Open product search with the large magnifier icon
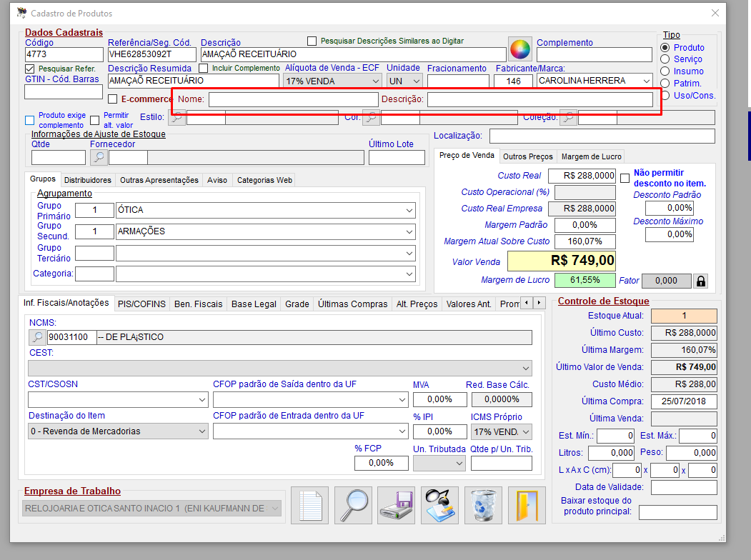 tap(353, 506)
